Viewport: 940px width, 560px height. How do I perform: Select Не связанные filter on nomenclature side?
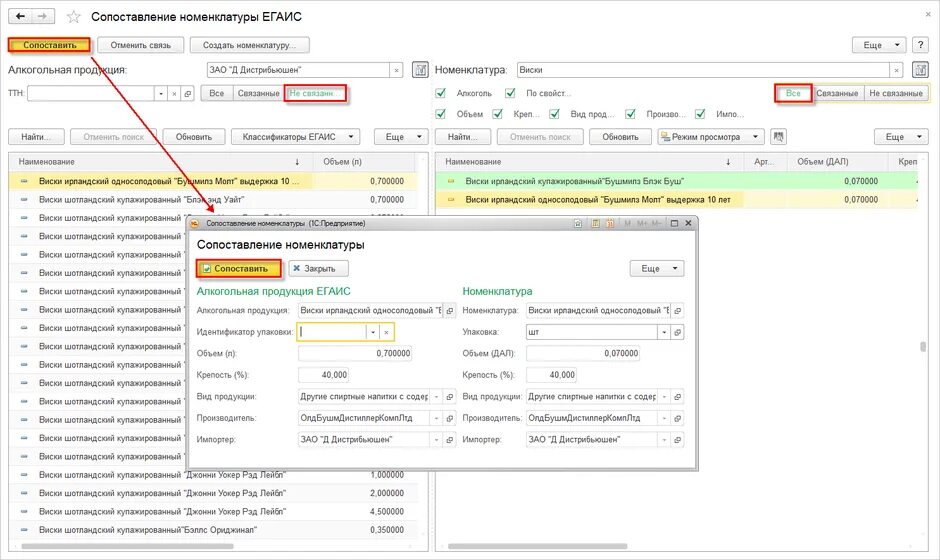pyautogui.click(x=896, y=94)
